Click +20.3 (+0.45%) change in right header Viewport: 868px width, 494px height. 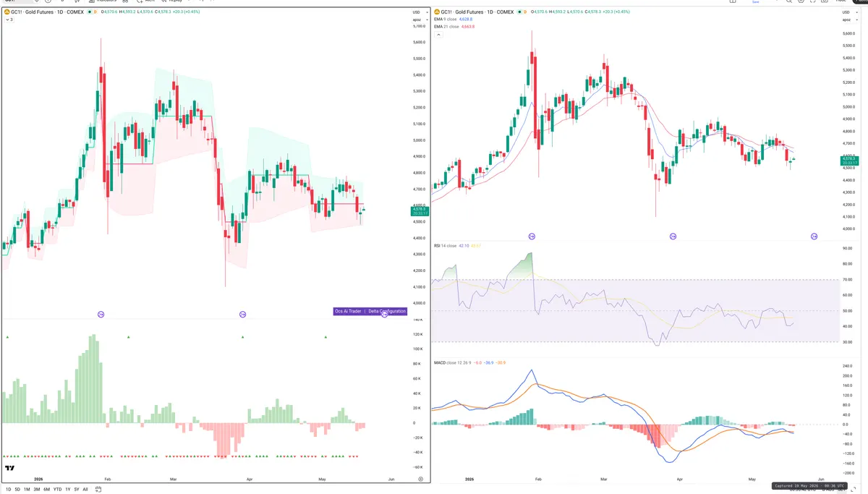point(616,12)
